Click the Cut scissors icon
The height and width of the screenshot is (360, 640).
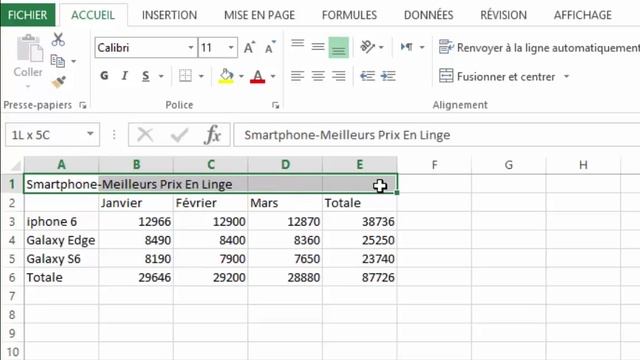click(x=58, y=40)
